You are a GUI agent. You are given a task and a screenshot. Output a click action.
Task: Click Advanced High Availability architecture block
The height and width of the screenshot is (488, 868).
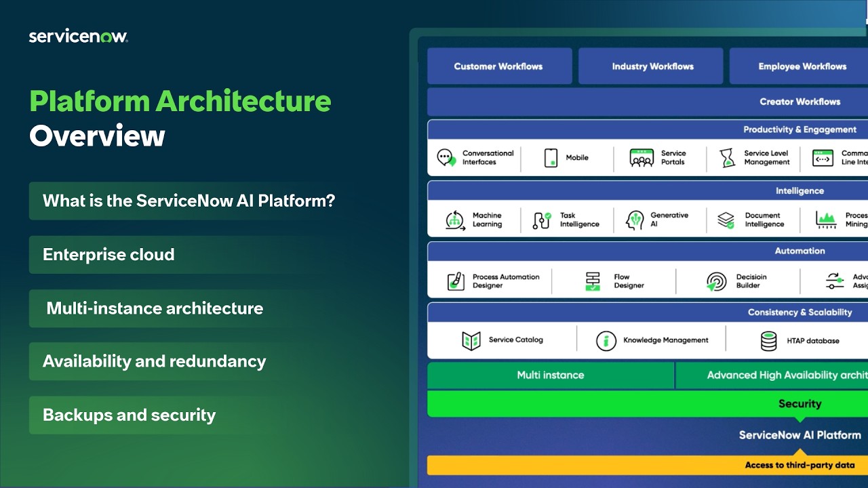tap(772, 375)
